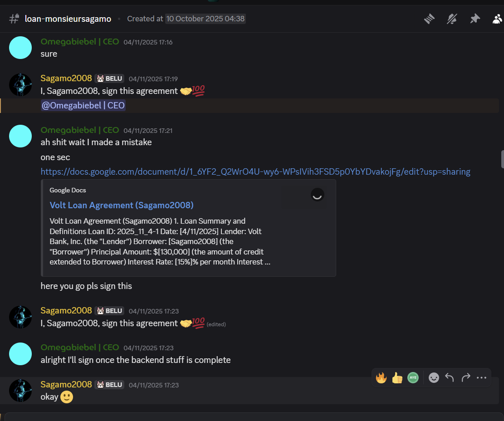Image resolution: width=504 pixels, height=421 pixels.
Task: Click the @Omegabiebel | CEO mention
Action: coord(83,106)
